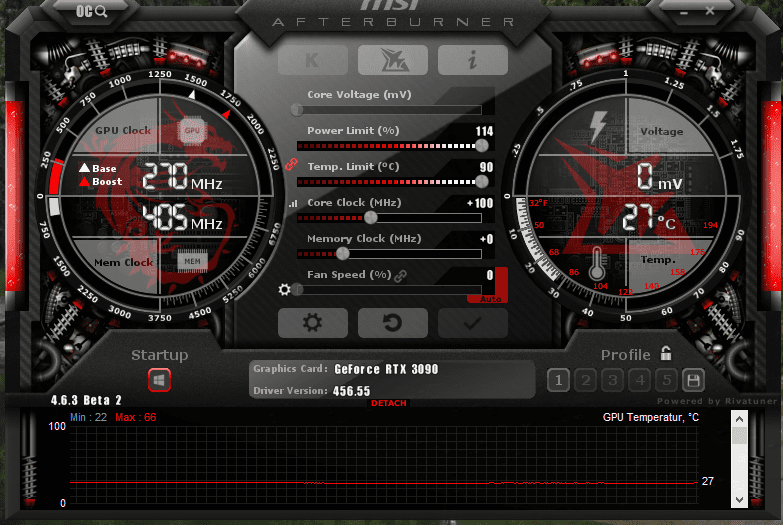This screenshot has height=525, width=783.
Task: Open the voltage-frequency curve editor bars icon
Action: [x=293, y=203]
